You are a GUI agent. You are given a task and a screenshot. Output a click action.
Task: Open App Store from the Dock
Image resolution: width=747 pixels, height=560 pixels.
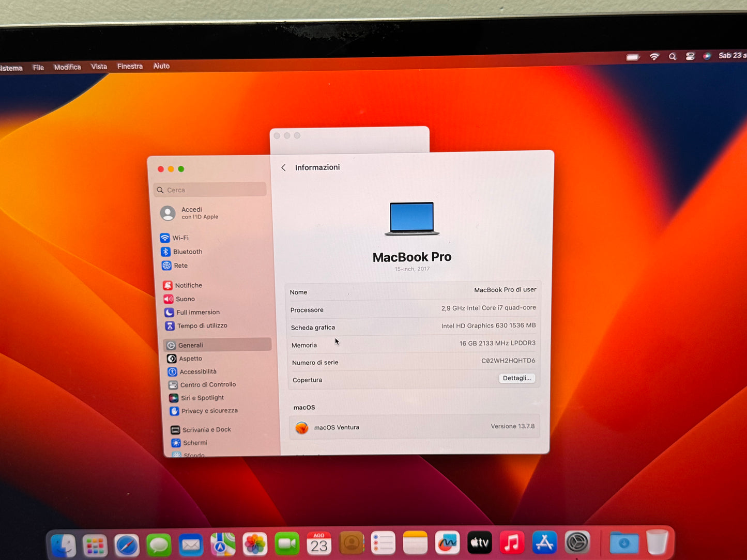click(x=544, y=542)
